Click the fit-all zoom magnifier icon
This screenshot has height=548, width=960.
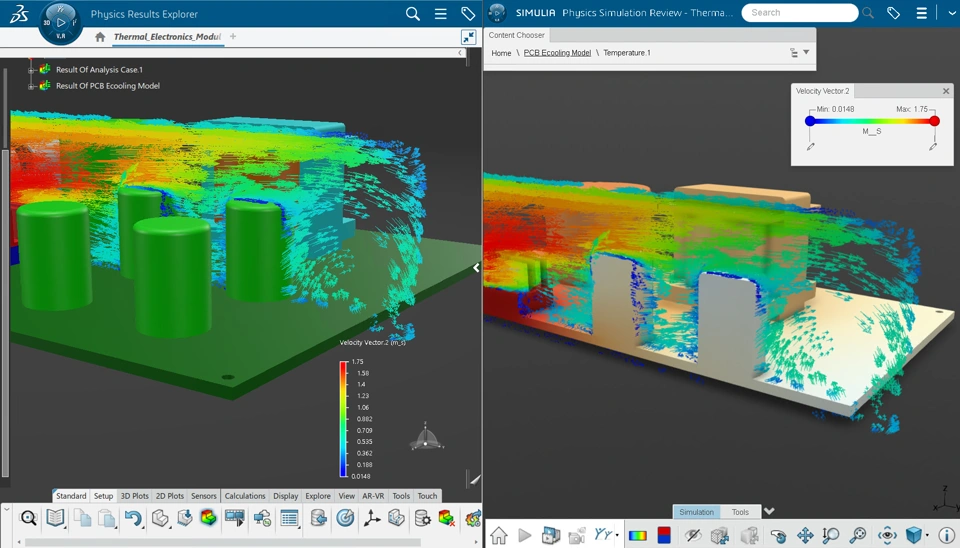point(858,535)
